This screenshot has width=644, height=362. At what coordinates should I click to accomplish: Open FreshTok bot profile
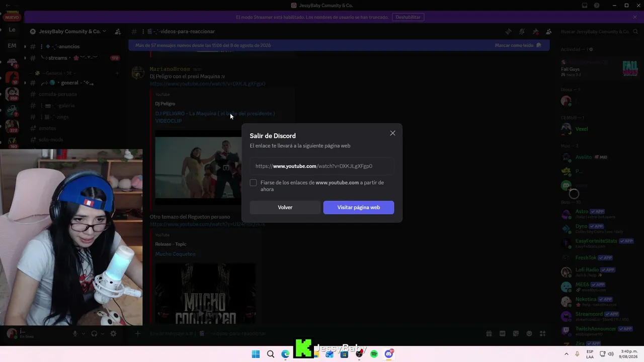click(599, 257)
